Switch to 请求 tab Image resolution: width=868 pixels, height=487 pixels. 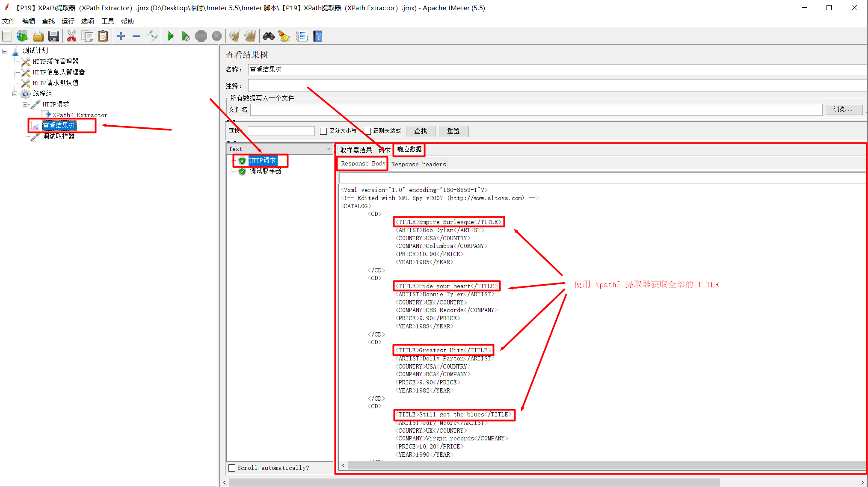(384, 150)
